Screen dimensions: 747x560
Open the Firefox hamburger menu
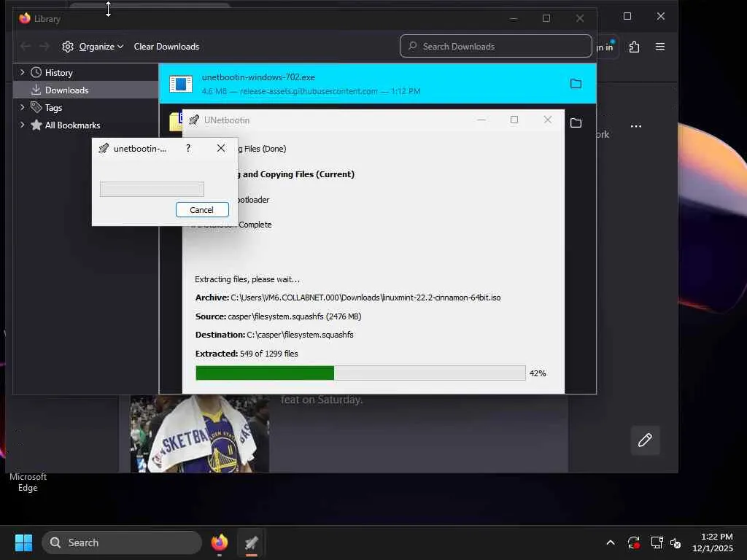659,47
